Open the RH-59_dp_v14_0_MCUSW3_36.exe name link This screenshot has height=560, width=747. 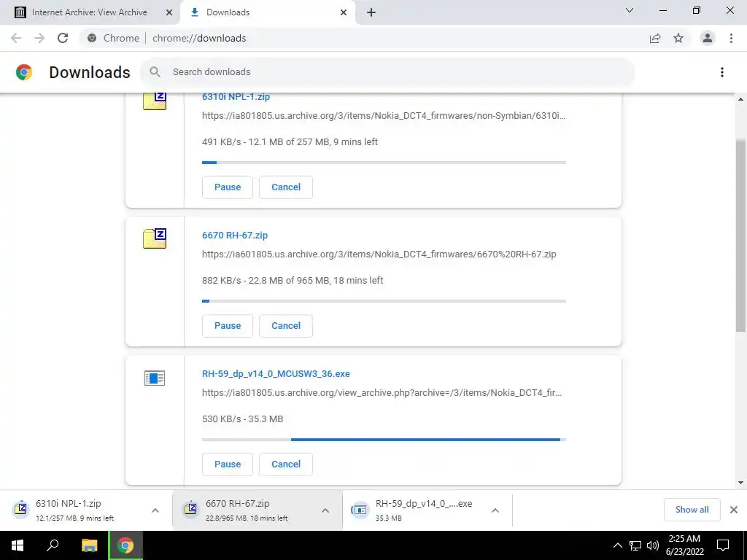(x=276, y=374)
